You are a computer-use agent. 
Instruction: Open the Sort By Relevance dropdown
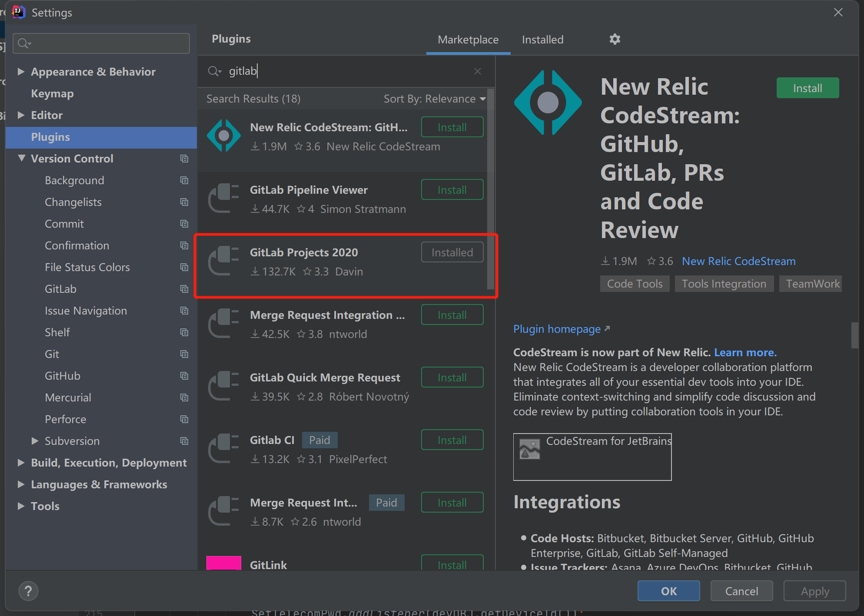(435, 99)
